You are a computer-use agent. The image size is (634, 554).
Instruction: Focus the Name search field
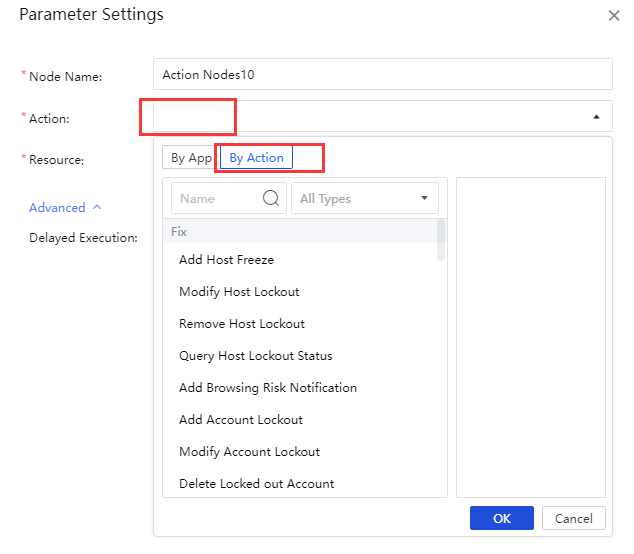216,198
